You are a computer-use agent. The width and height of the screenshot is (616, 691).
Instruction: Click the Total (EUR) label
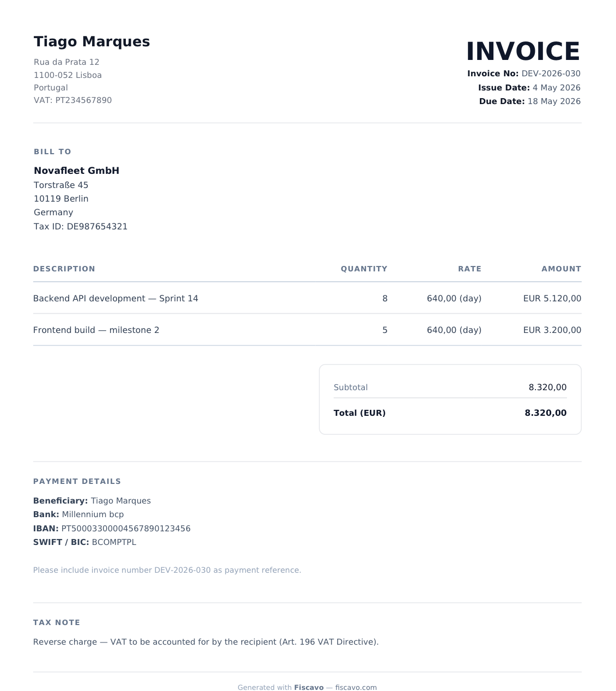pos(359,413)
